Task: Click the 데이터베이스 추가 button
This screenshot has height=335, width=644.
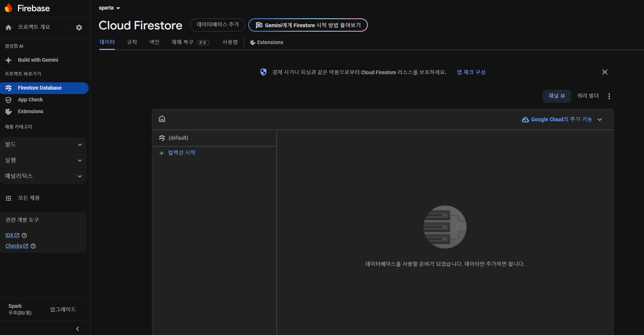Action: [x=218, y=25]
